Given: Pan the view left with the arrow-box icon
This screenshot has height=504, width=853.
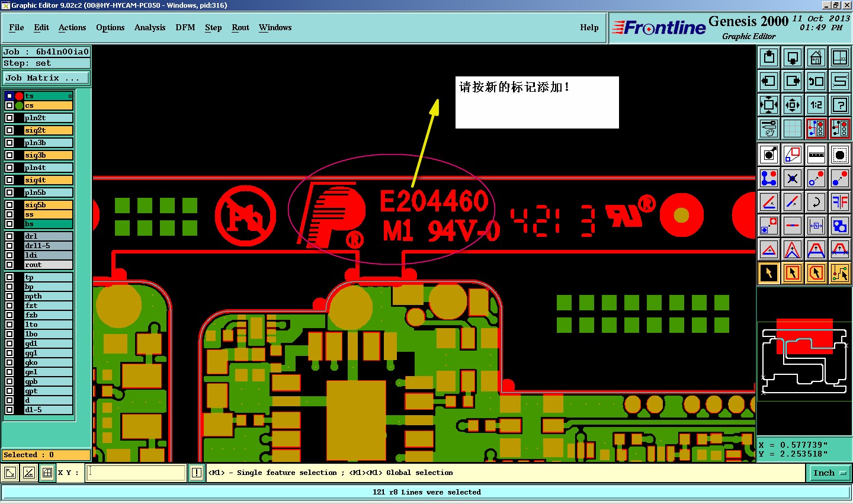Looking at the screenshot, I should (769, 81).
